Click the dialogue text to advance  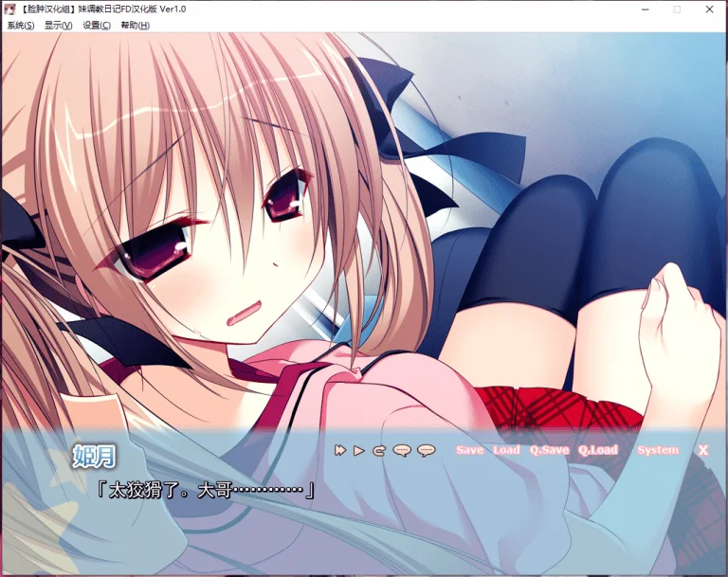point(205,491)
